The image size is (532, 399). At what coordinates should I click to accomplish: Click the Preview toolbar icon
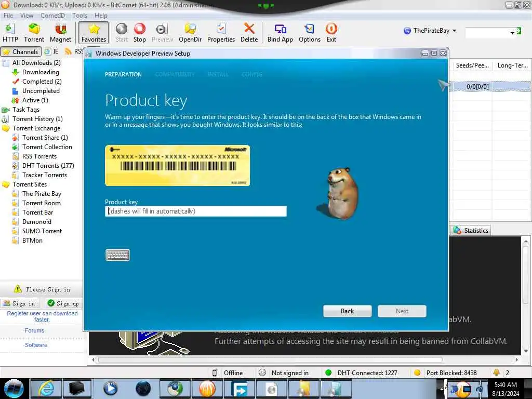162,33
